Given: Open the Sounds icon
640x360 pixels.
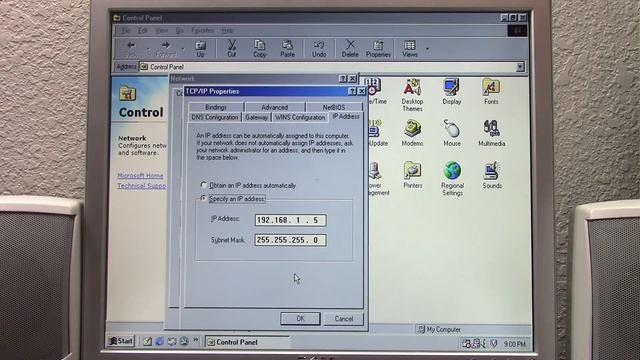Looking at the screenshot, I should [x=492, y=175].
